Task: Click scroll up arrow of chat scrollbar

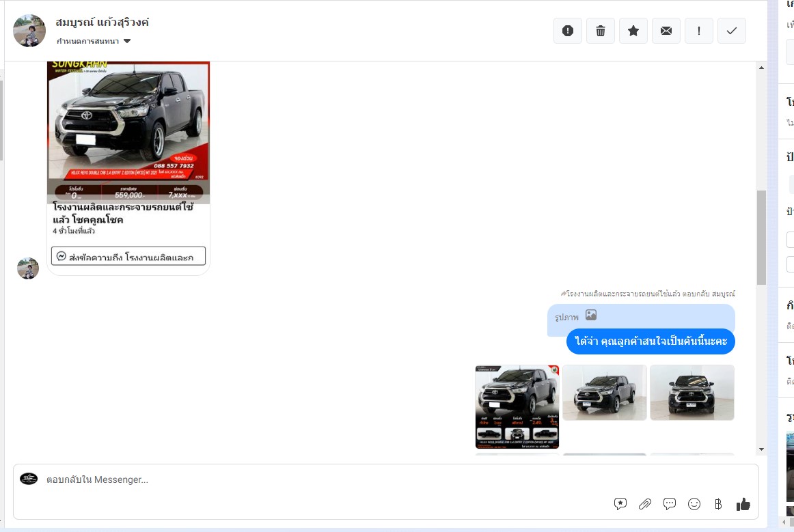Action: tap(762, 68)
